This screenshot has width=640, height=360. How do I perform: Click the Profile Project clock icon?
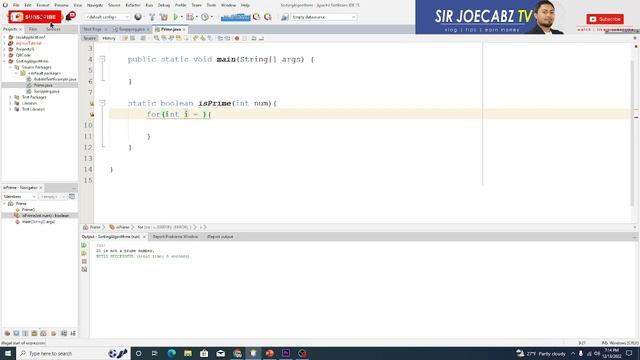205,17
